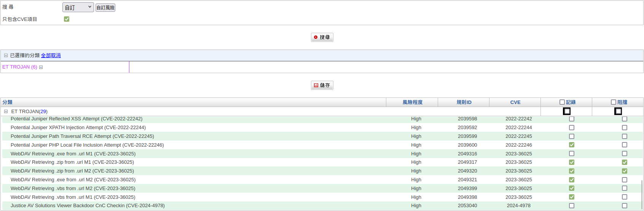644x211 pixels.
Task: Click the ET TROJAN (6) category link
Action: tap(20, 67)
